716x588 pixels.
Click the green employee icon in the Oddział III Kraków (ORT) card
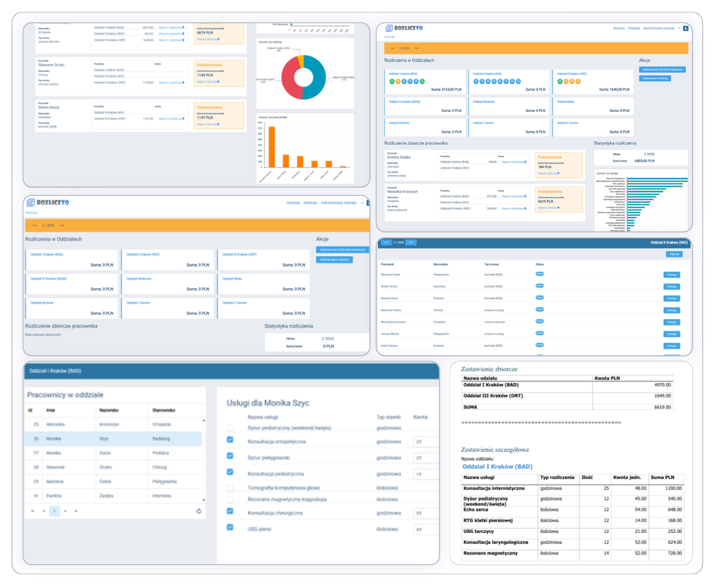coord(560,81)
